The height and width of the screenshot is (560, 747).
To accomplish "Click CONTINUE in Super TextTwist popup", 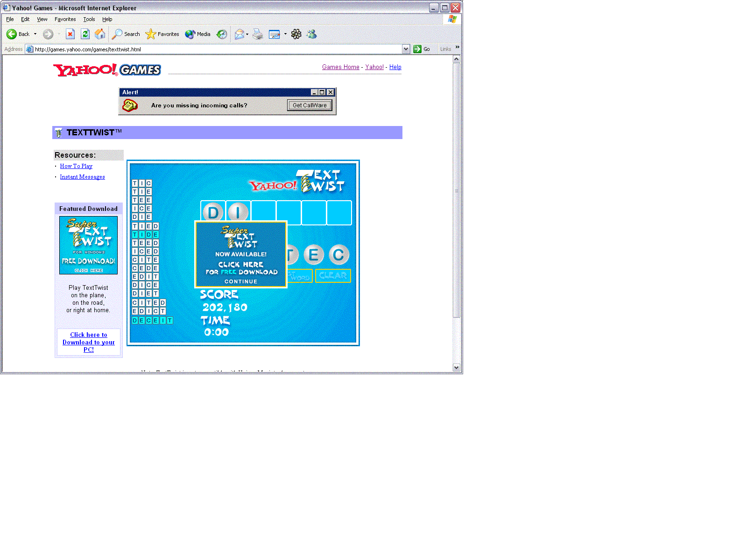I will [241, 281].
